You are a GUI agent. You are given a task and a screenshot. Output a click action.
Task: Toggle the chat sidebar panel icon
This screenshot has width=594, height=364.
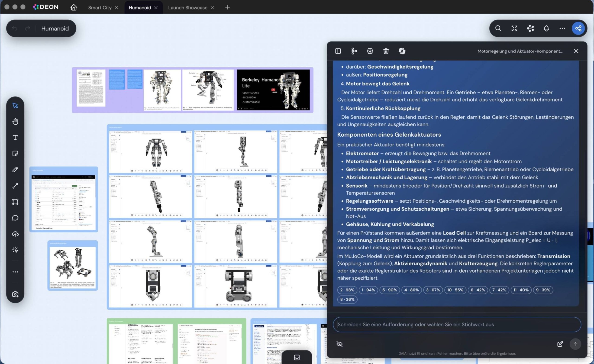pyautogui.click(x=338, y=51)
